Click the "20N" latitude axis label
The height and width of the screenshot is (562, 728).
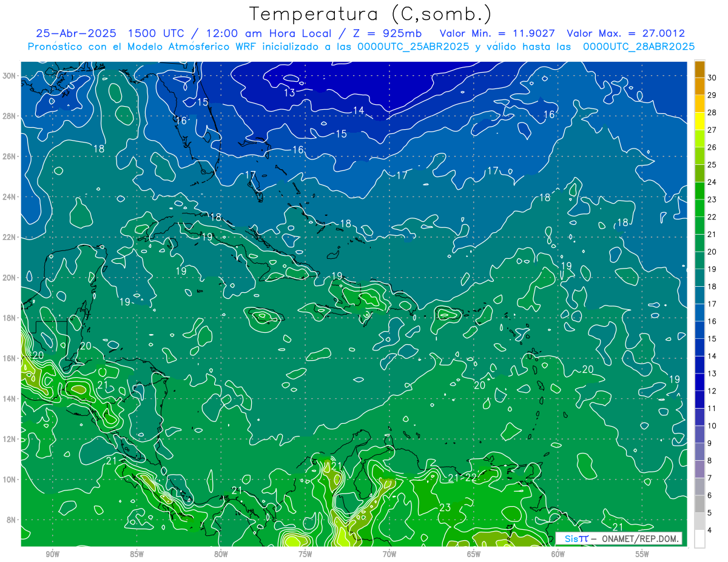(9, 278)
